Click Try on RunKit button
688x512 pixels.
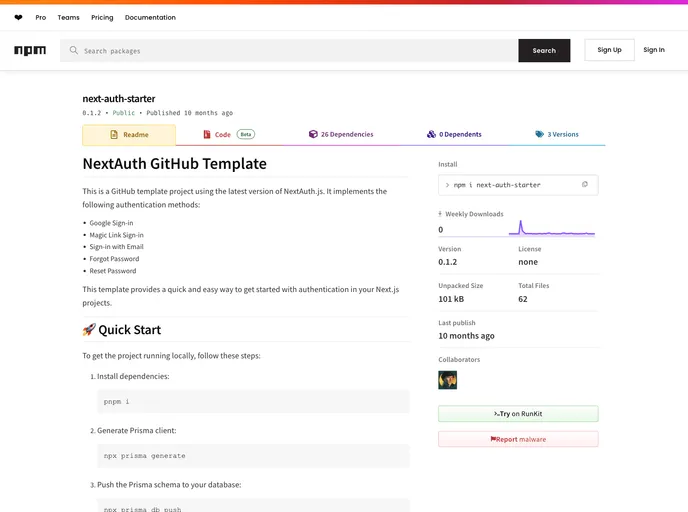coord(518,413)
